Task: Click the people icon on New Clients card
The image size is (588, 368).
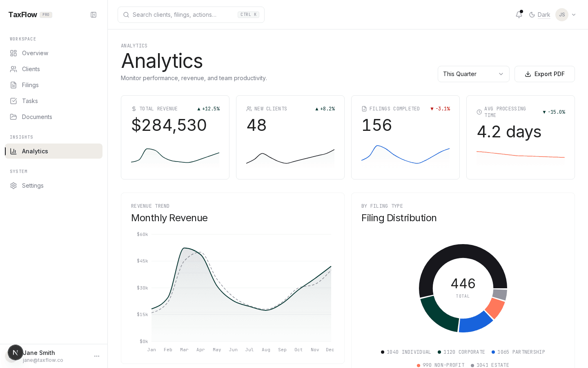Action: click(x=249, y=109)
